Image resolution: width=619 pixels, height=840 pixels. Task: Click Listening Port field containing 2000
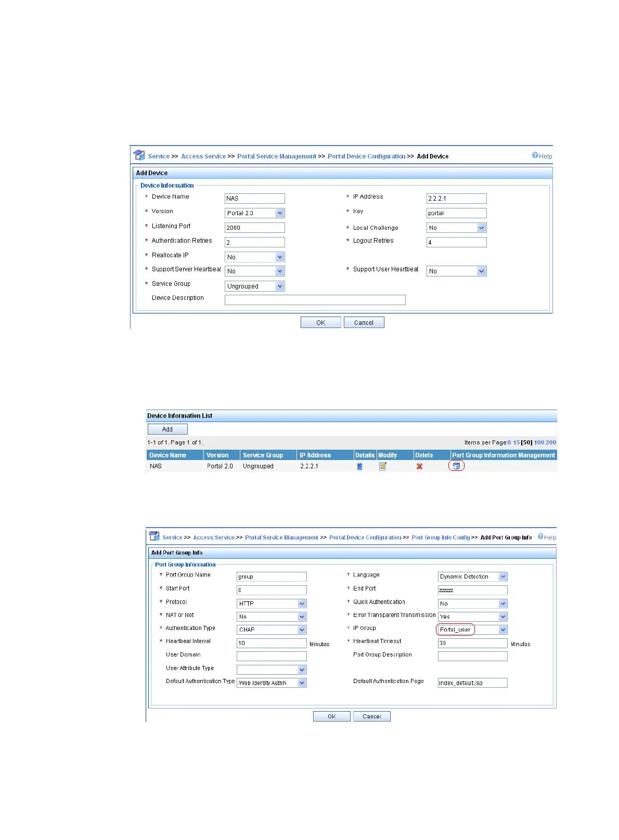pyautogui.click(x=255, y=228)
